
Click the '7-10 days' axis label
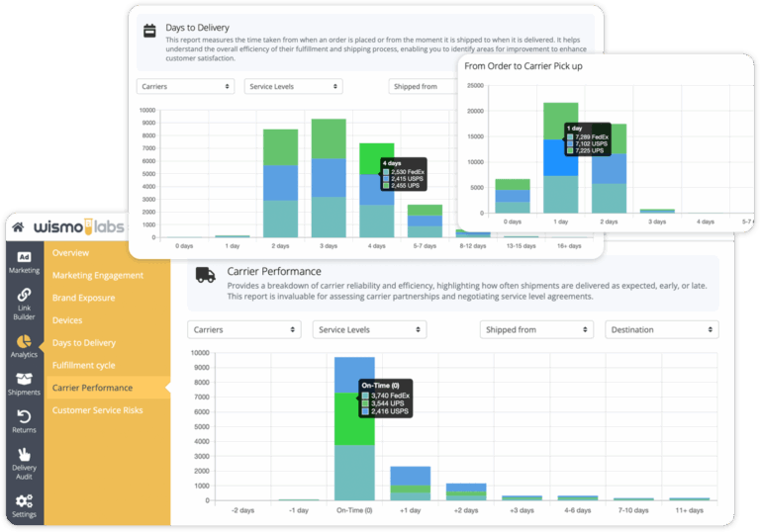coord(633,510)
